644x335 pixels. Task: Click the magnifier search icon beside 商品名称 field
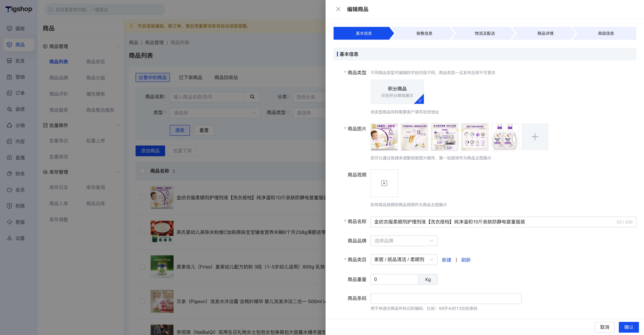click(252, 97)
